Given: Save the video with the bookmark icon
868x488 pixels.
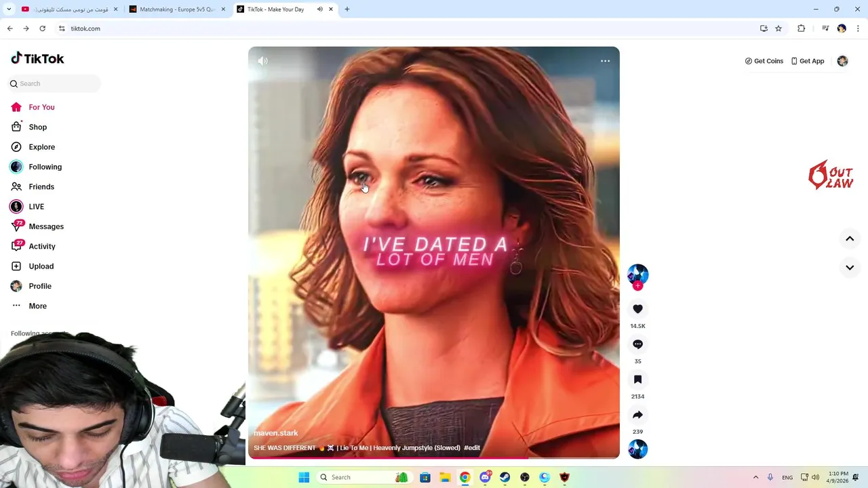Looking at the screenshot, I should pos(637,380).
